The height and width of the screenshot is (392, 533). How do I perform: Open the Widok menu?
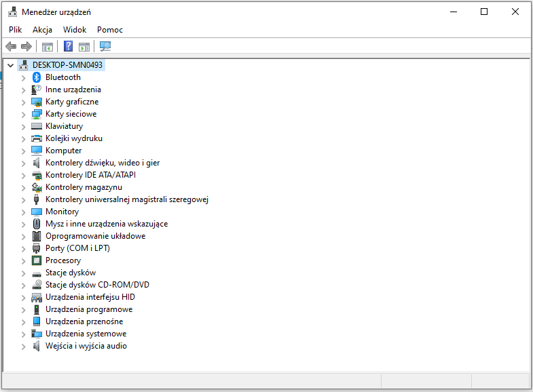click(x=75, y=30)
